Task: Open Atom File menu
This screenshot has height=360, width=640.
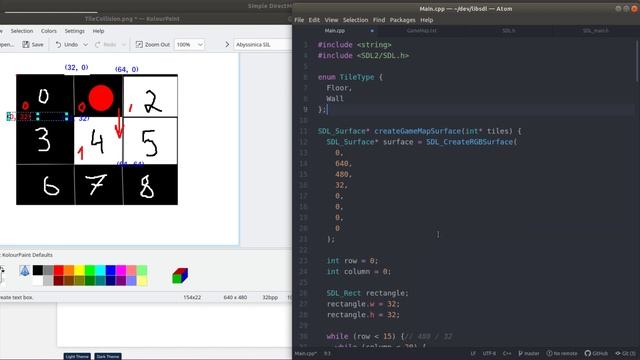Action: 299,20
